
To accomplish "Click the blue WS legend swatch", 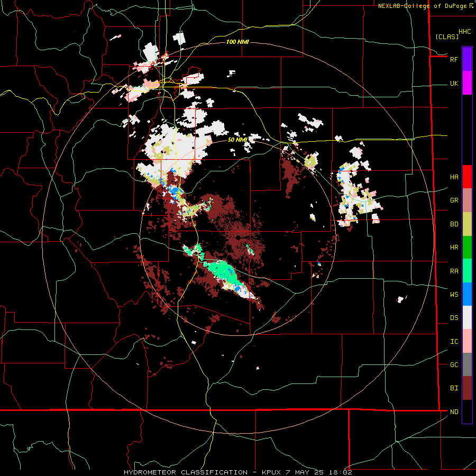I will (467, 294).
